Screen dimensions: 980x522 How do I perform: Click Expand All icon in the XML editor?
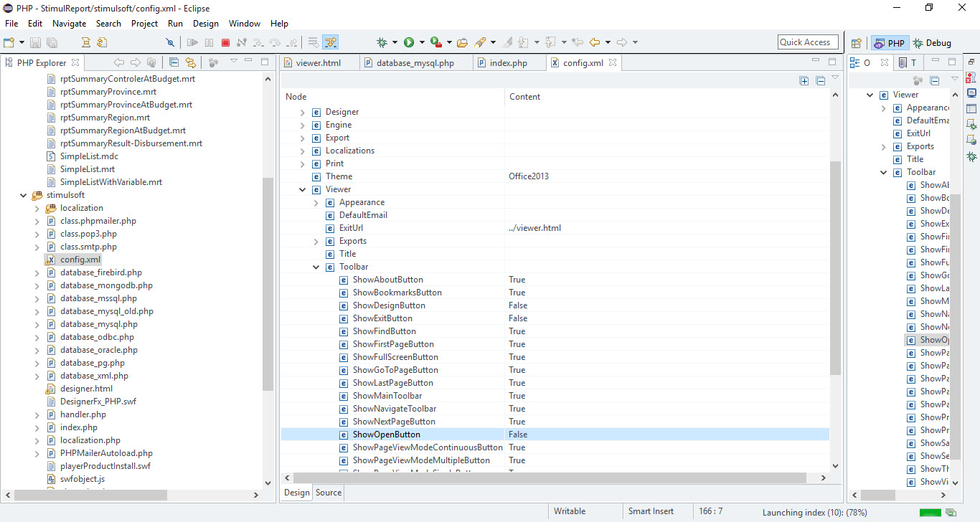pyautogui.click(x=804, y=81)
